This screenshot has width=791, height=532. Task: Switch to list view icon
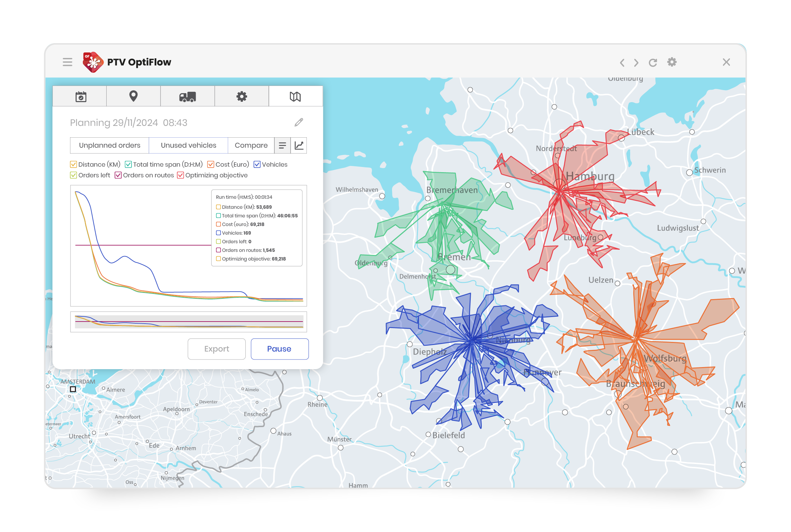282,145
